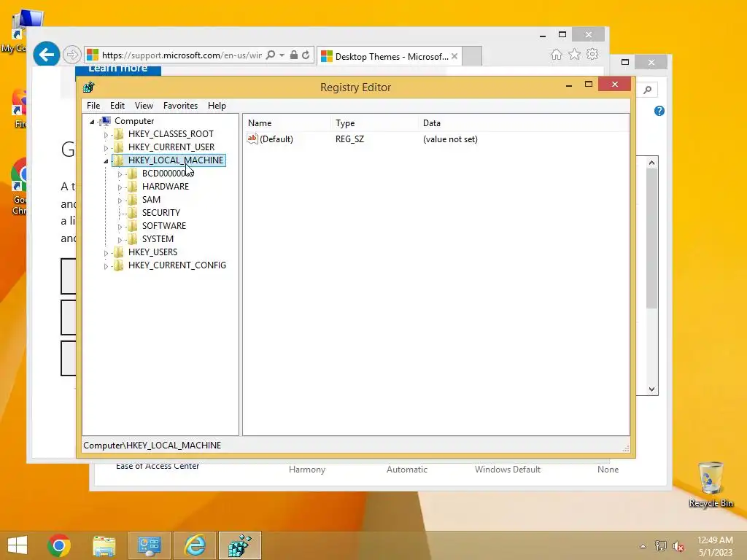Click down arrow of back window scrollbar
This screenshot has height=560, width=747.
pos(651,389)
